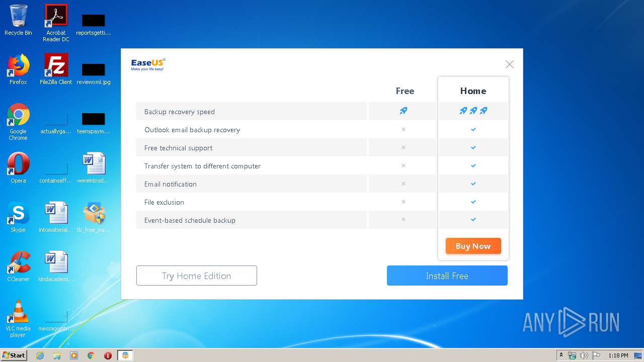Click Free cross for Free technical support
This screenshot has height=362, width=644.
click(404, 147)
